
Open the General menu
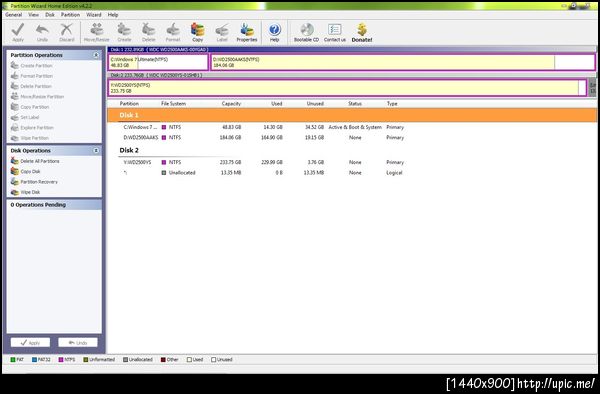click(x=13, y=15)
